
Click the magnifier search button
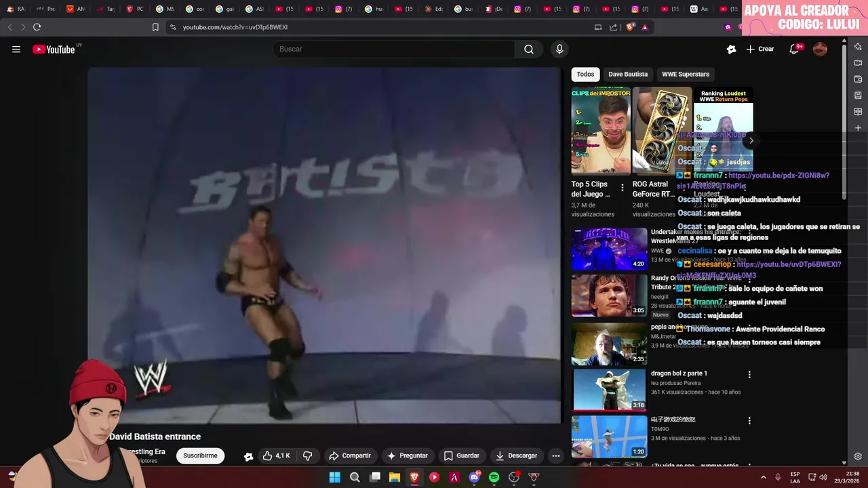[x=529, y=49]
